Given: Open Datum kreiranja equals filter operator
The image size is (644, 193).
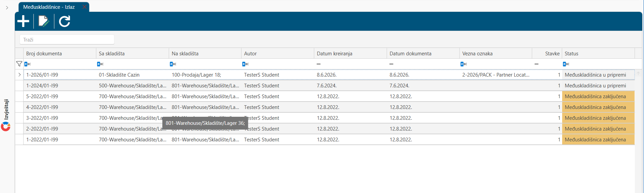Looking at the screenshot, I should [x=319, y=64].
